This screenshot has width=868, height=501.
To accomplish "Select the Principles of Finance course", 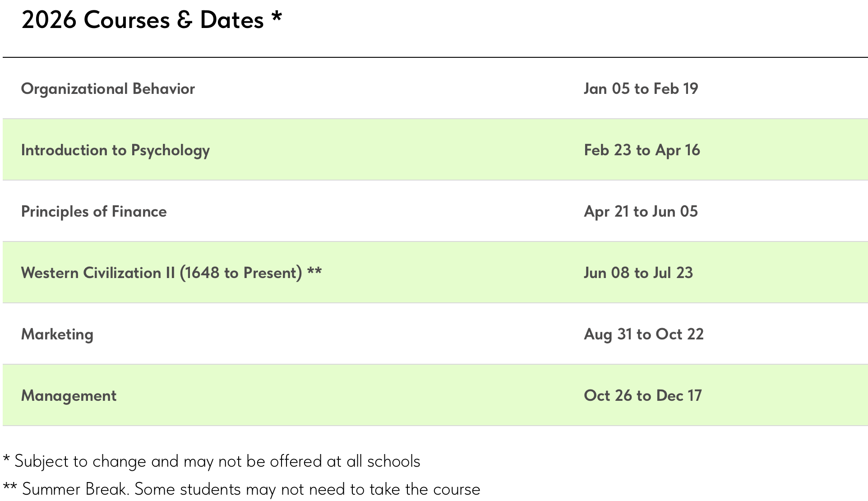I will pos(94,212).
